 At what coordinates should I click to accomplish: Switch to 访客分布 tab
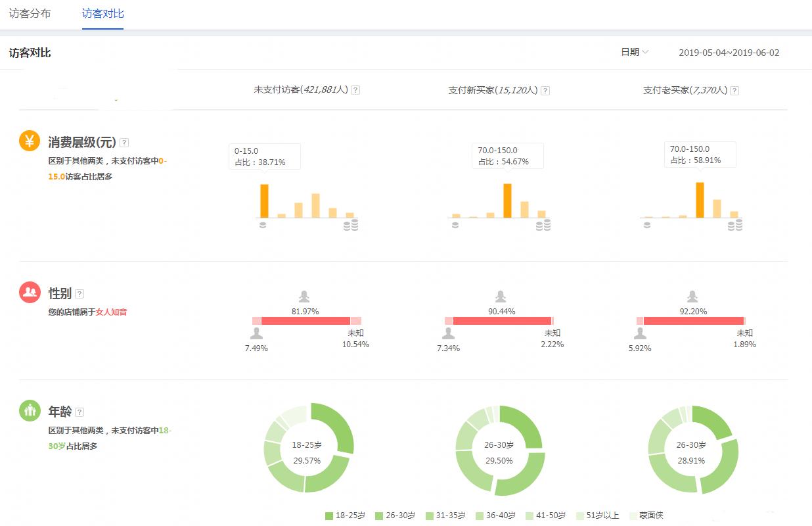[30, 13]
